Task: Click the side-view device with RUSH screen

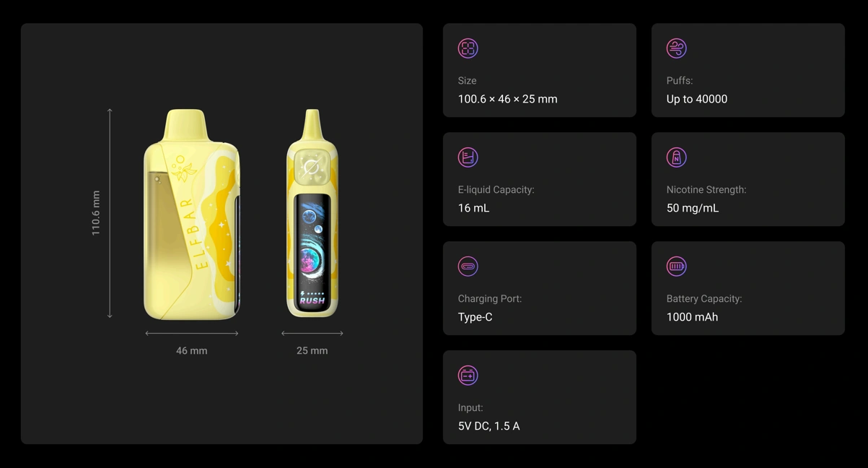Action: pos(312,213)
